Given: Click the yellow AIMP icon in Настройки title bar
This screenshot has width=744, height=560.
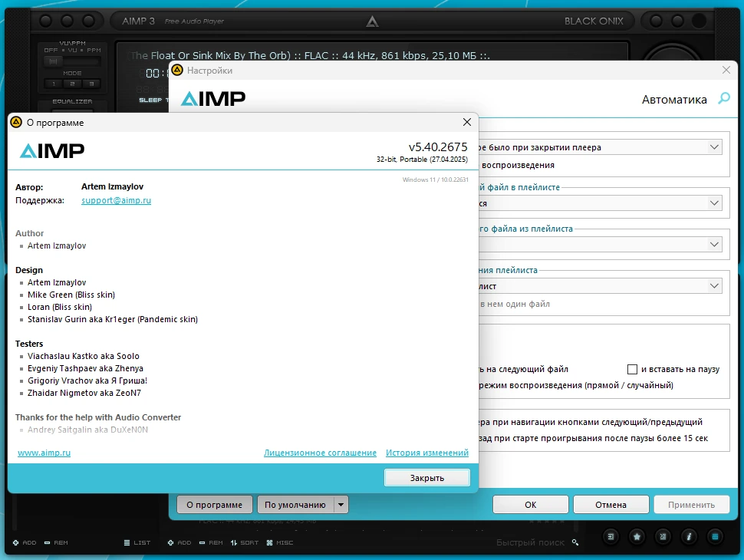Looking at the screenshot, I should pos(177,71).
